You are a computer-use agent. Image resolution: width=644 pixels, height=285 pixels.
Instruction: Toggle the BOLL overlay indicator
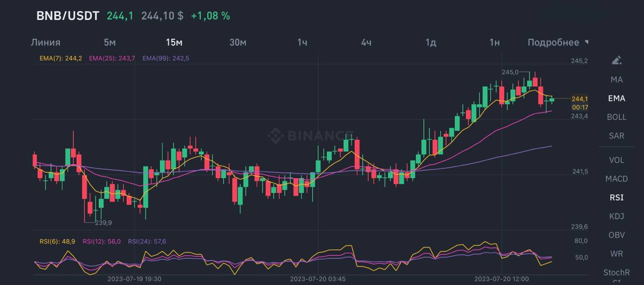[616, 117]
